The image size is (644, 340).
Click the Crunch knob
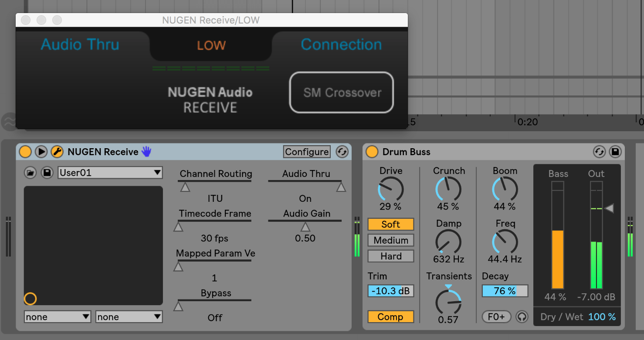(x=448, y=189)
